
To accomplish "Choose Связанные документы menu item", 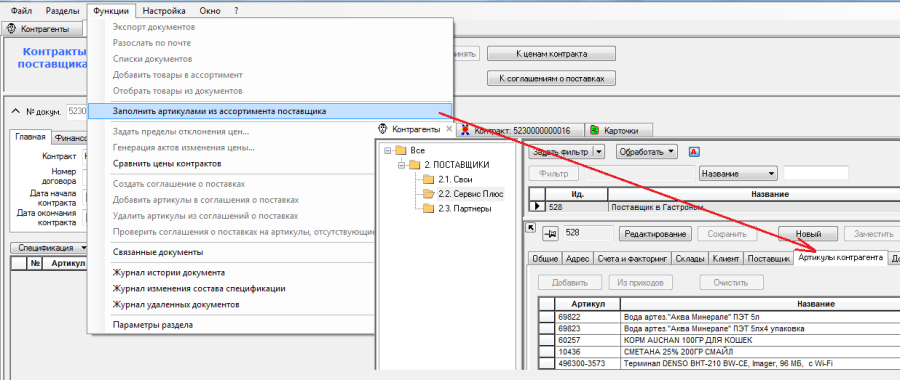I will 158,252.
